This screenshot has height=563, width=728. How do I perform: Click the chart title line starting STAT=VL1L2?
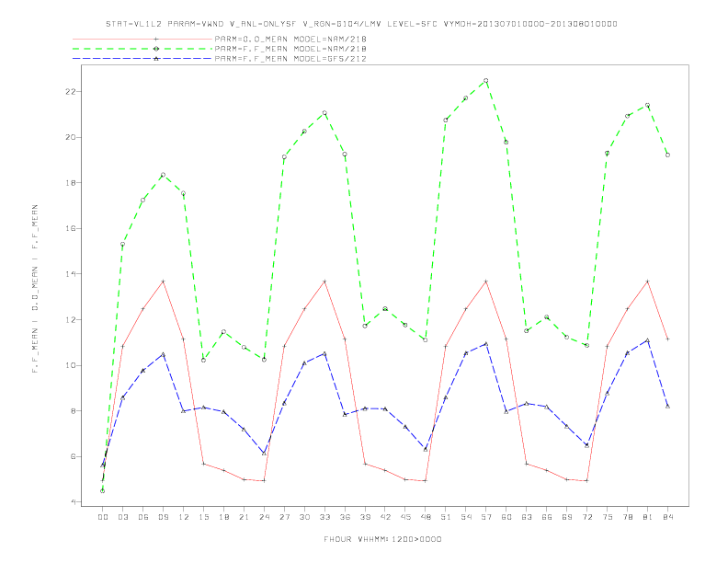(361, 24)
